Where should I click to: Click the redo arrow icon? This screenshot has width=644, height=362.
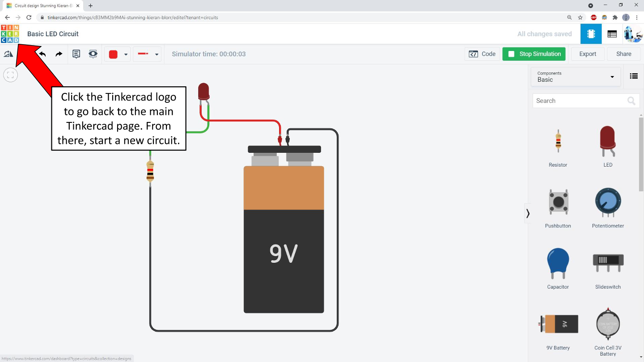click(x=59, y=54)
